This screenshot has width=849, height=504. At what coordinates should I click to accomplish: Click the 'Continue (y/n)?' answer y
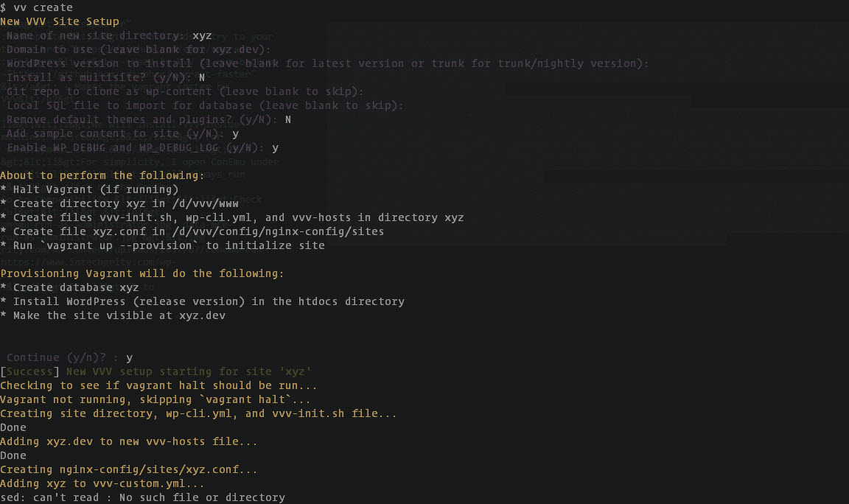tap(130, 358)
